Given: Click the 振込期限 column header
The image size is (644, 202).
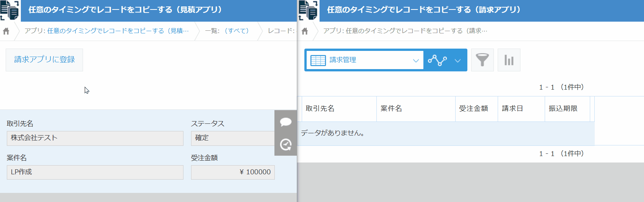Looking at the screenshot, I should point(563,109).
